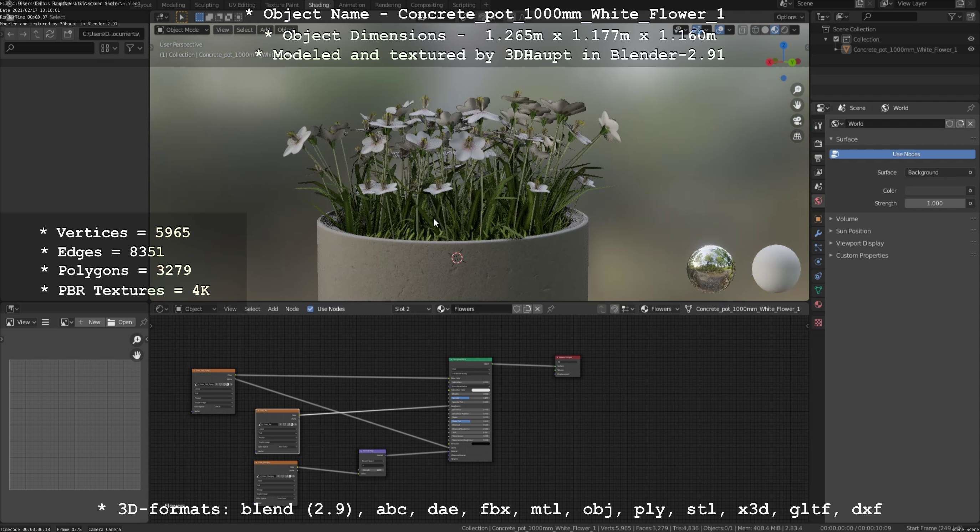This screenshot has height=532, width=980.
Task: Open the Node menu in shader editor
Action: [x=292, y=309]
